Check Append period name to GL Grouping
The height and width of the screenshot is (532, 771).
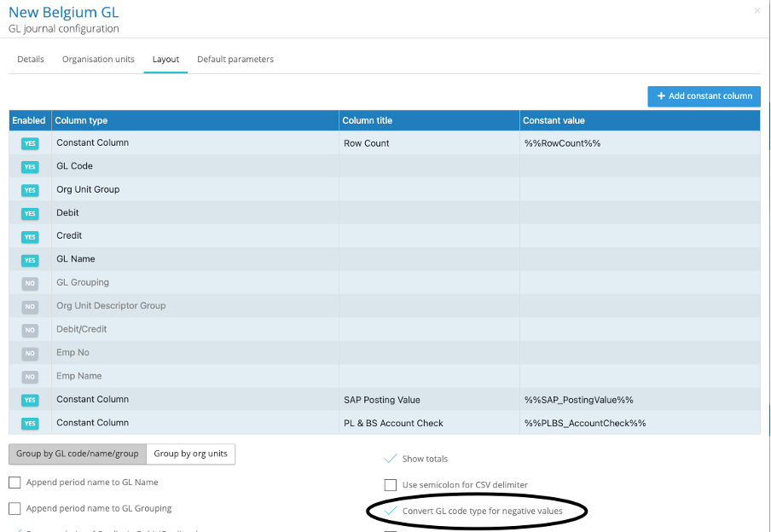pos(14,508)
